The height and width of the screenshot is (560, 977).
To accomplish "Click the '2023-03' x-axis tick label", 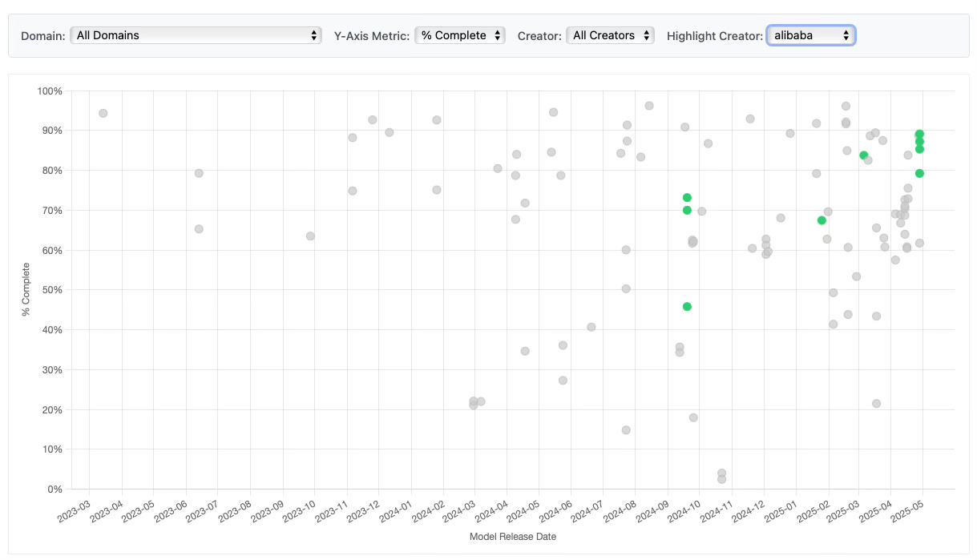I will (x=73, y=513).
